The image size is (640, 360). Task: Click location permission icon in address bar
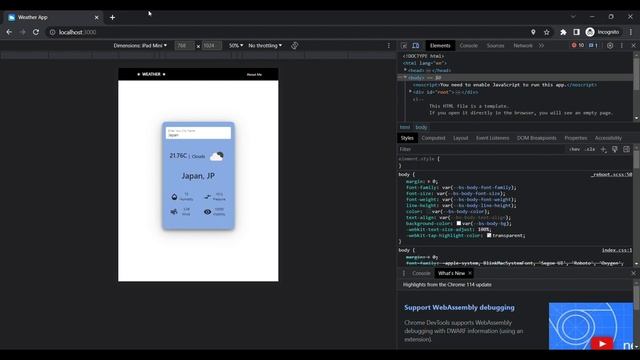[533, 32]
